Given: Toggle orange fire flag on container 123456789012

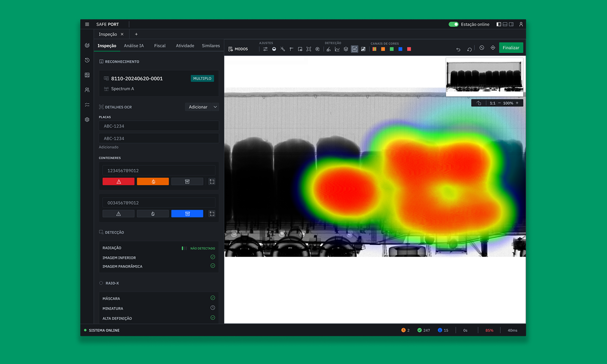Looking at the screenshot, I should [153, 181].
